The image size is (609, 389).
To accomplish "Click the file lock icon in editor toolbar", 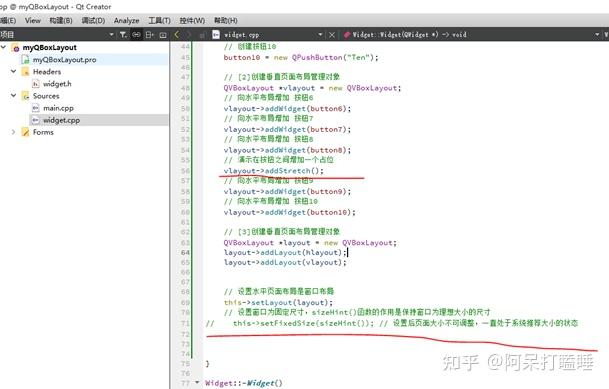I will tap(202, 35).
